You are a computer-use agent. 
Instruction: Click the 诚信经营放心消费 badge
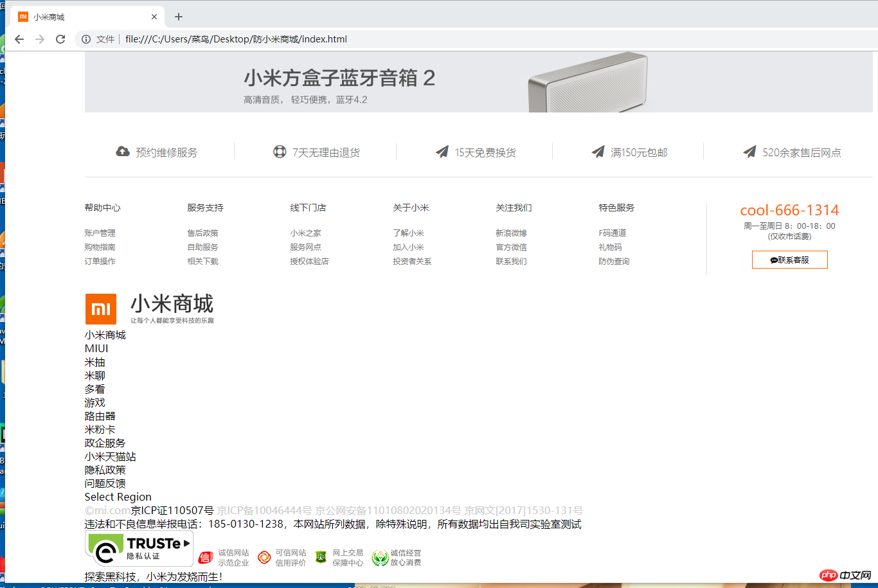coord(397,557)
